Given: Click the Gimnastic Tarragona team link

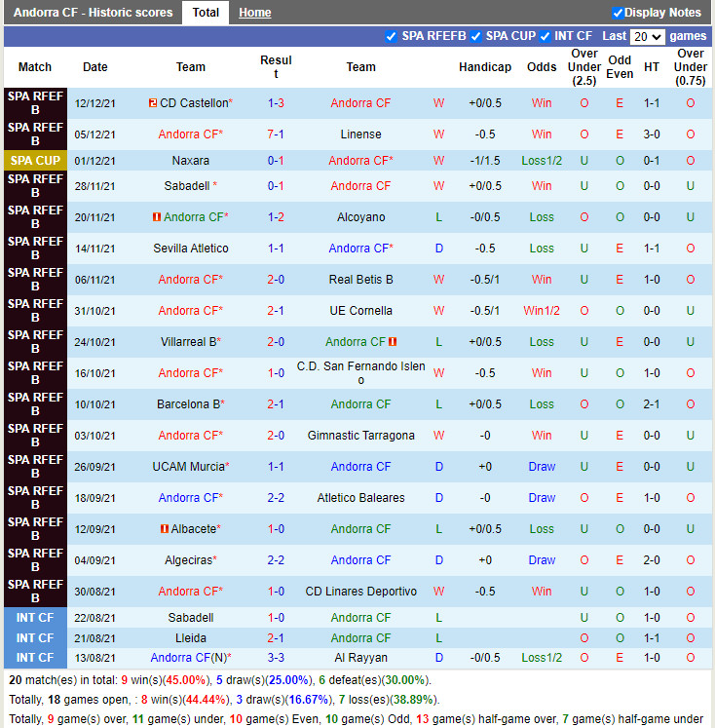Looking at the screenshot, I should point(360,436).
